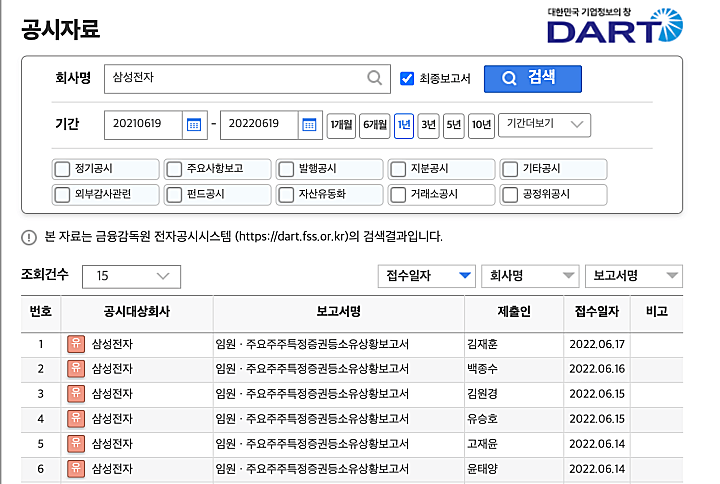Open row 1 report submitted by 김재훈

click(312, 344)
